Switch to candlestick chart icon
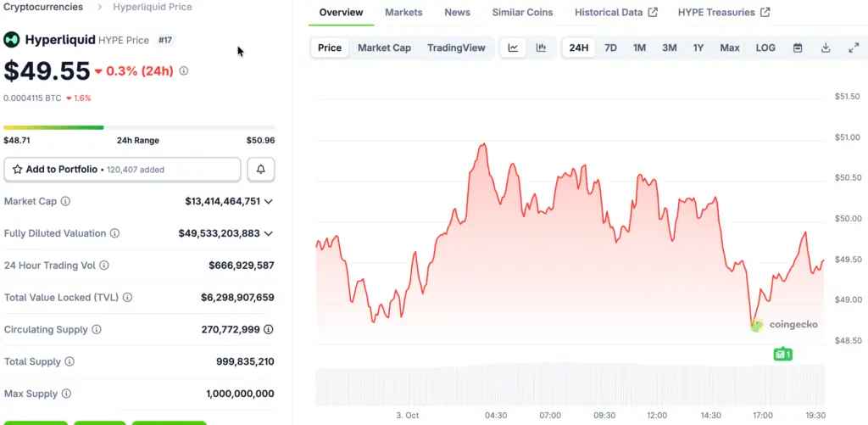 point(541,48)
